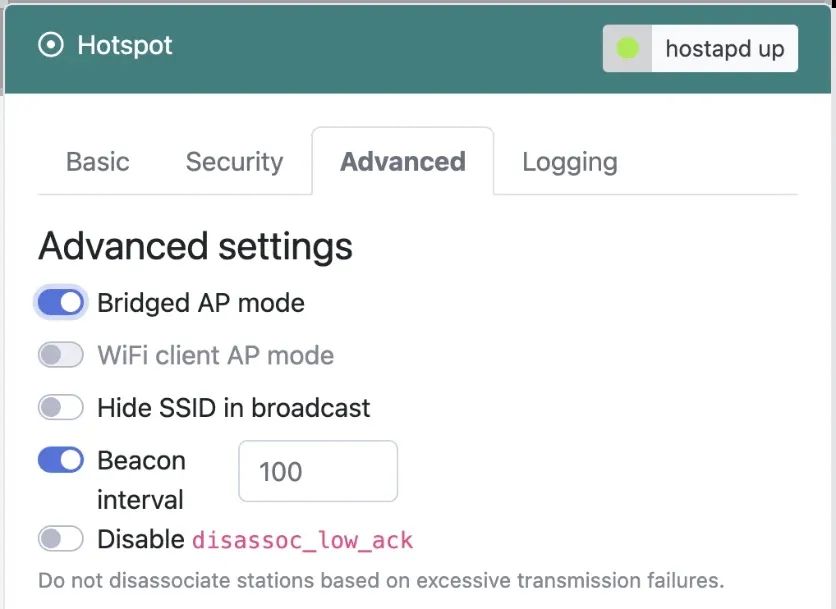Select the Advanced tab
Viewport: 836px width, 609px height.
tap(402, 162)
